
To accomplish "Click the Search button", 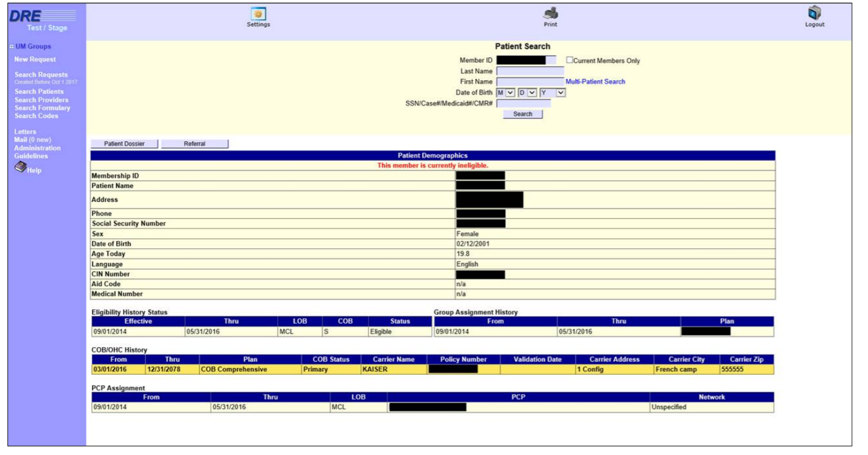I will coord(522,114).
